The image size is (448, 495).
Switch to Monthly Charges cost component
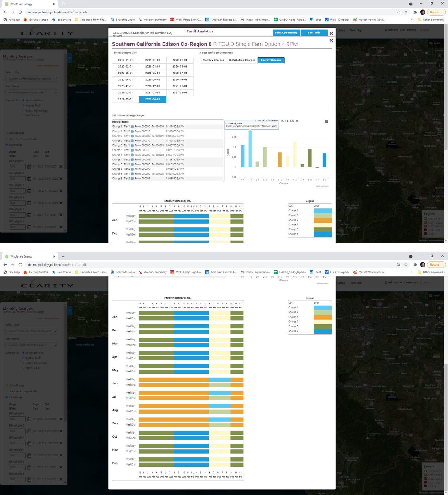(214, 60)
